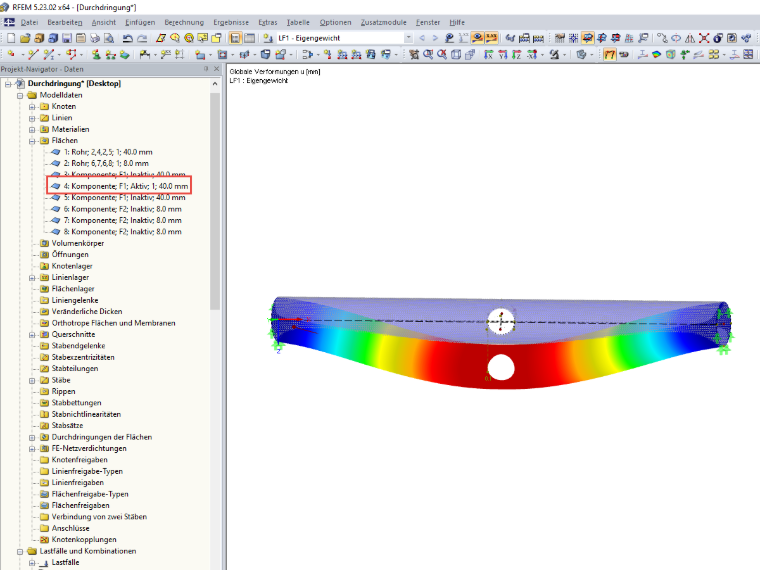760x570 pixels.
Task: Open the Berechnung menu
Action: [x=184, y=22]
